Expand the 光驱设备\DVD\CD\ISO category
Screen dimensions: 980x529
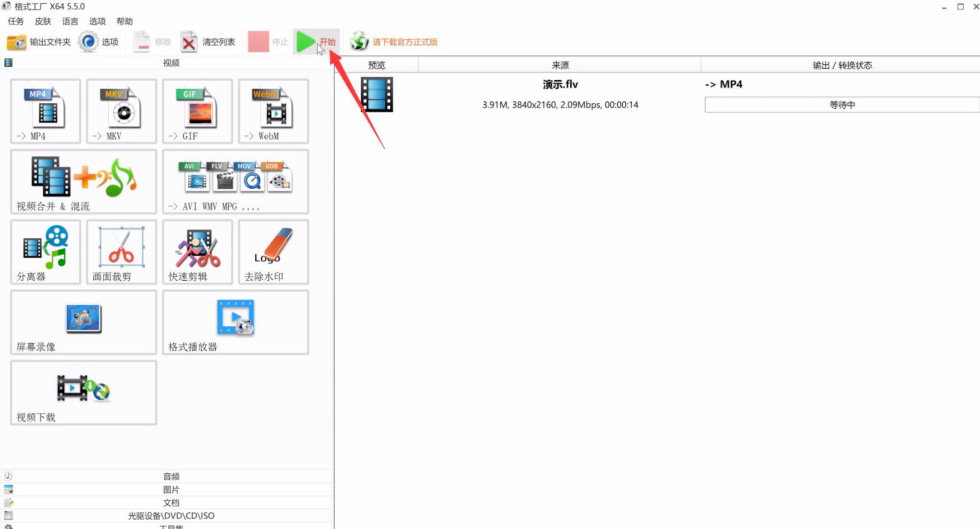166,516
